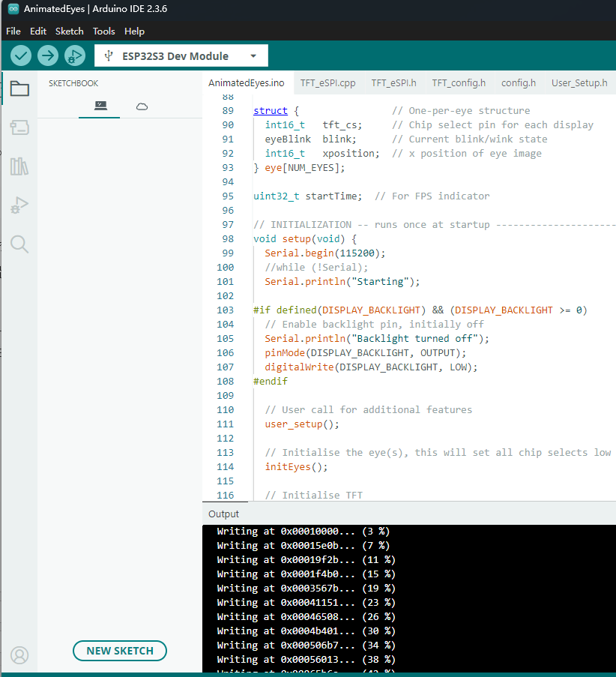Click the '#endif' directive on line 108
Image resolution: width=616 pixels, height=677 pixels.
271,382
